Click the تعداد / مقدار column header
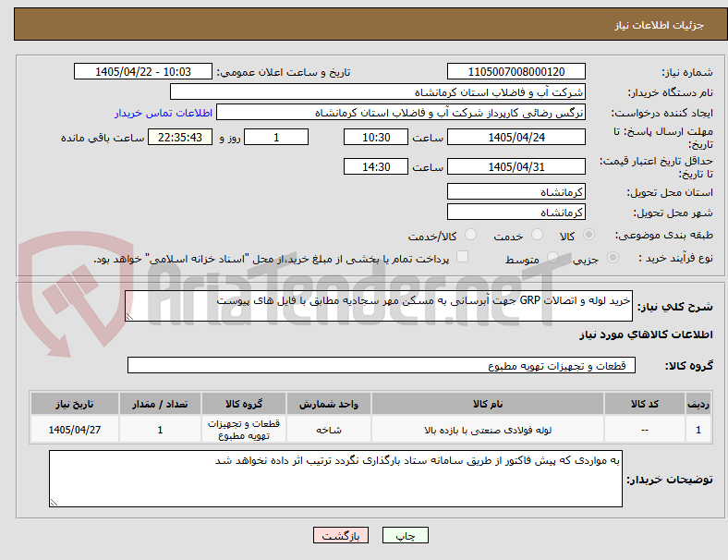Screen dimensions: 728x560 (160, 404)
